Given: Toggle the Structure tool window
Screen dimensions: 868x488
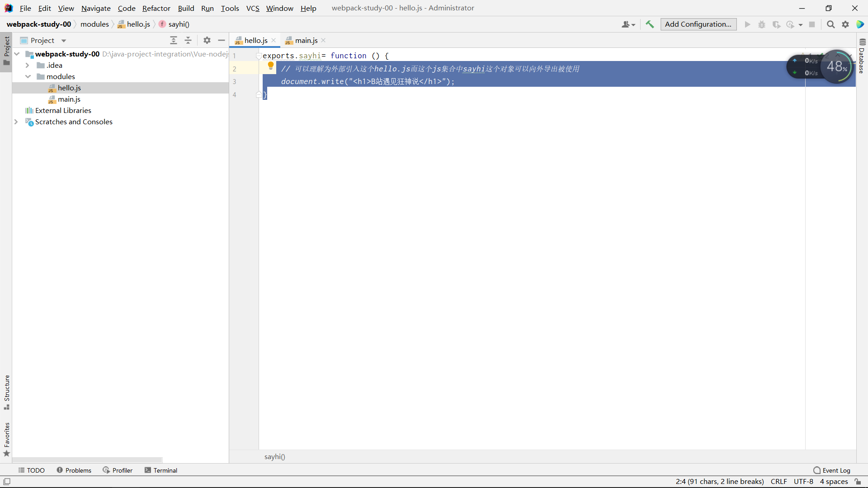Looking at the screenshot, I should point(7,391).
